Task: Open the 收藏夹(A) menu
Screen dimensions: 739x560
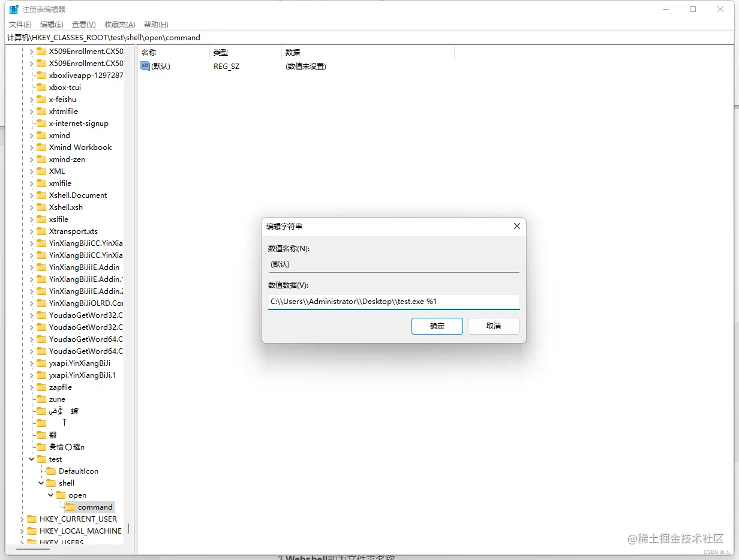Action: point(119,25)
